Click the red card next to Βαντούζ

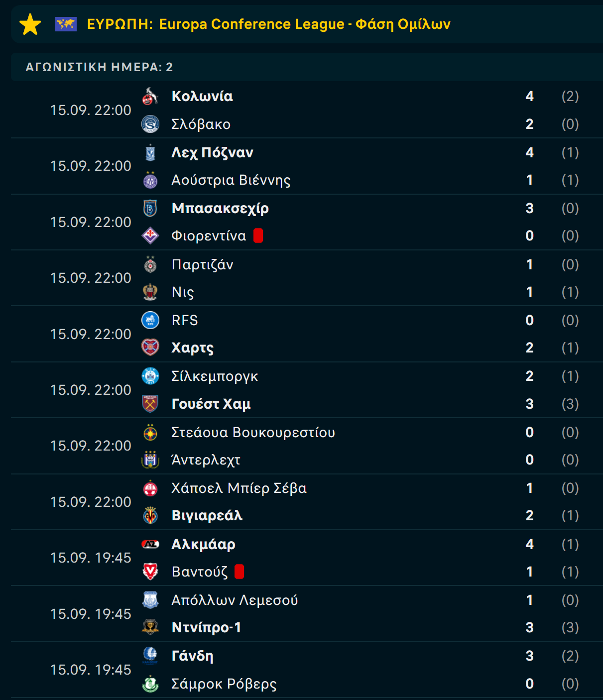coord(239,572)
